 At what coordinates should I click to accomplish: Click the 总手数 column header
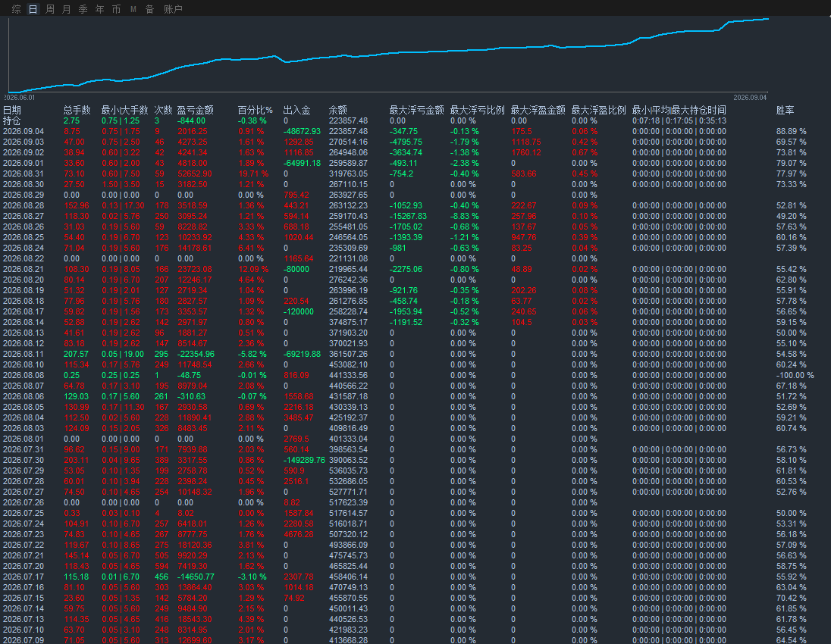(x=77, y=110)
